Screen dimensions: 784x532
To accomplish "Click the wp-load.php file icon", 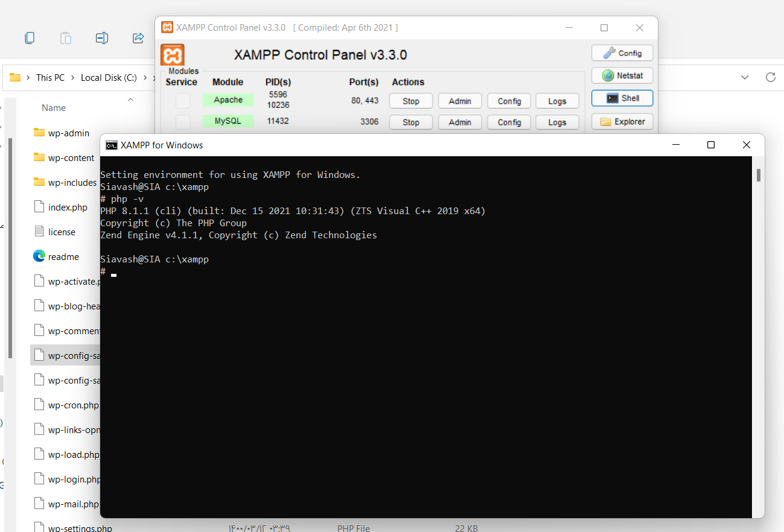I will [x=39, y=454].
